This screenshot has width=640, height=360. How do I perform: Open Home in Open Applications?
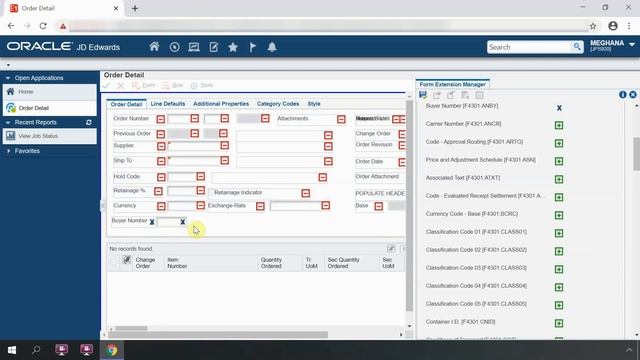point(49,92)
